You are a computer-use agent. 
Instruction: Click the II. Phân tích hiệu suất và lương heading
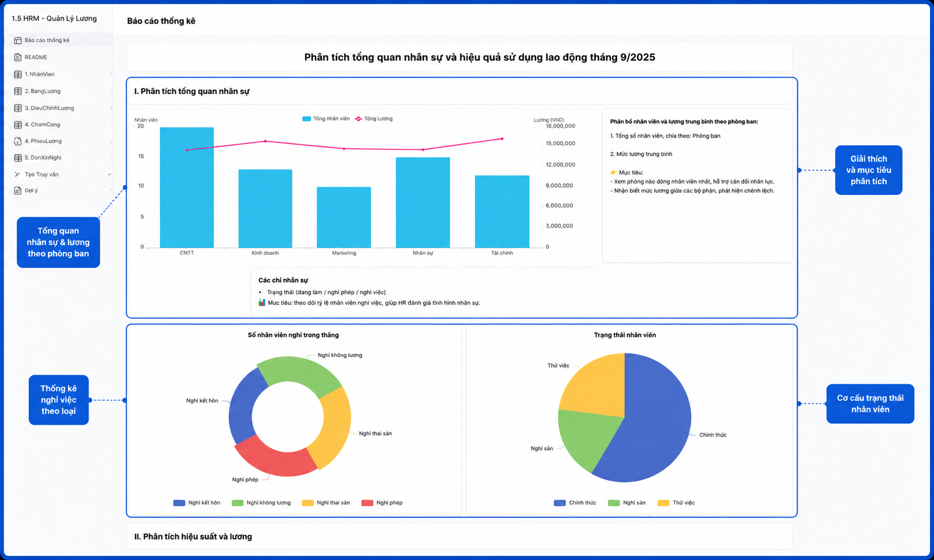click(x=193, y=536)
